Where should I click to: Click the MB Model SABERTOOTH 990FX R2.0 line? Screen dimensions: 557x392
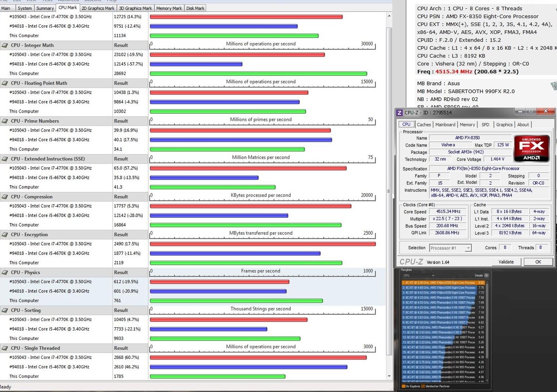click(466, 92)
